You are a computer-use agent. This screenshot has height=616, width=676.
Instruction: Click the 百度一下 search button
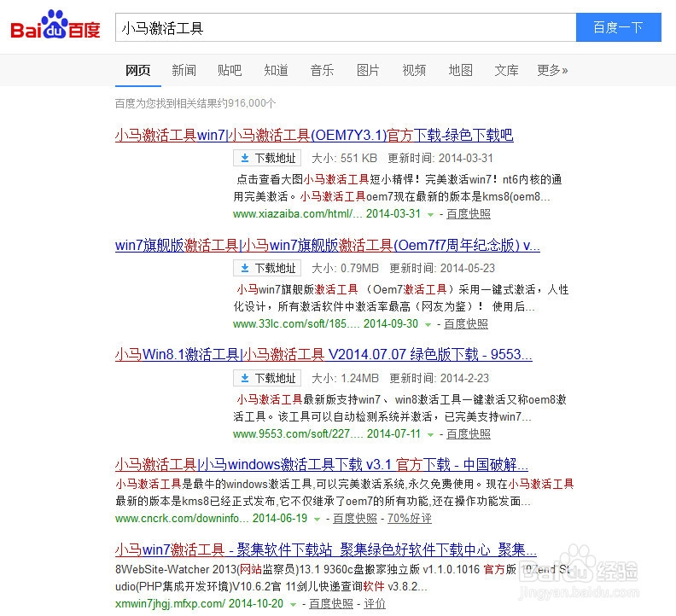618,27
